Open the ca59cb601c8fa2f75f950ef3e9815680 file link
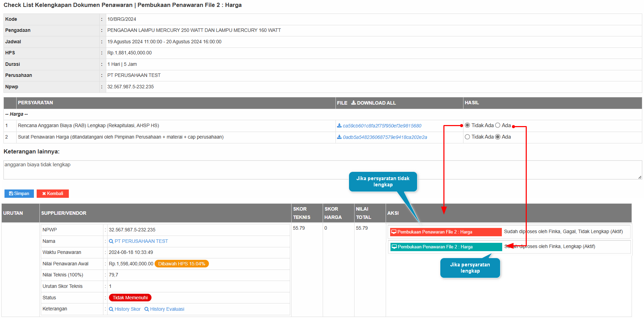Image resolution: width=644 pixels, height=318 pixels. click(x=382, y=126)
